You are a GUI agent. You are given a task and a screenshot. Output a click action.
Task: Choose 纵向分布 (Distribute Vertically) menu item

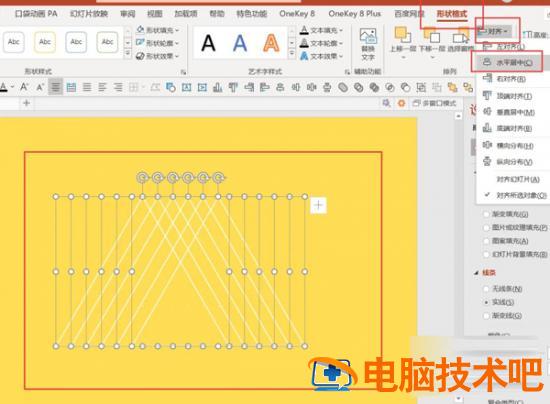click(510, 162)
